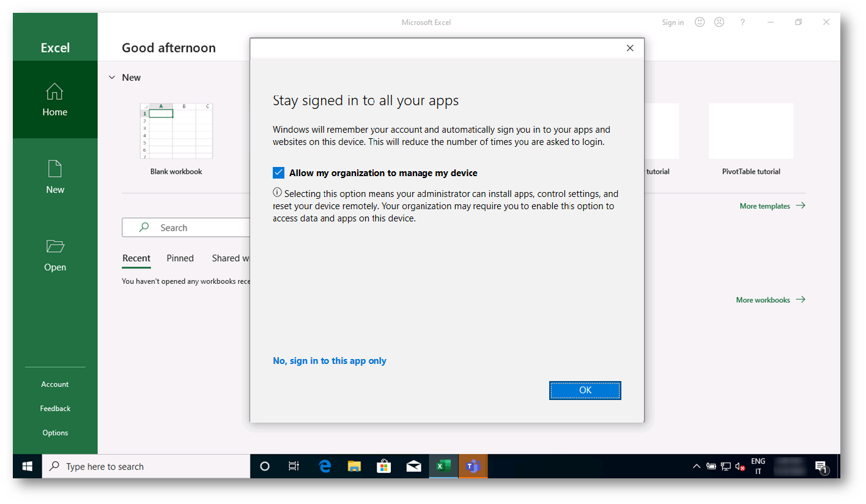Choose No, sign in to this app only
866x504 pixels.
330,361
